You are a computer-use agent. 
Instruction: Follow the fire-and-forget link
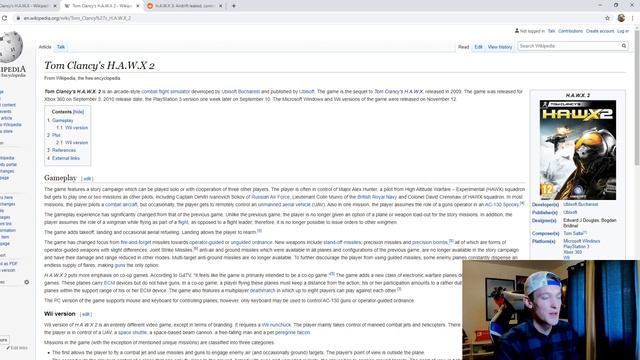[136, 242]
